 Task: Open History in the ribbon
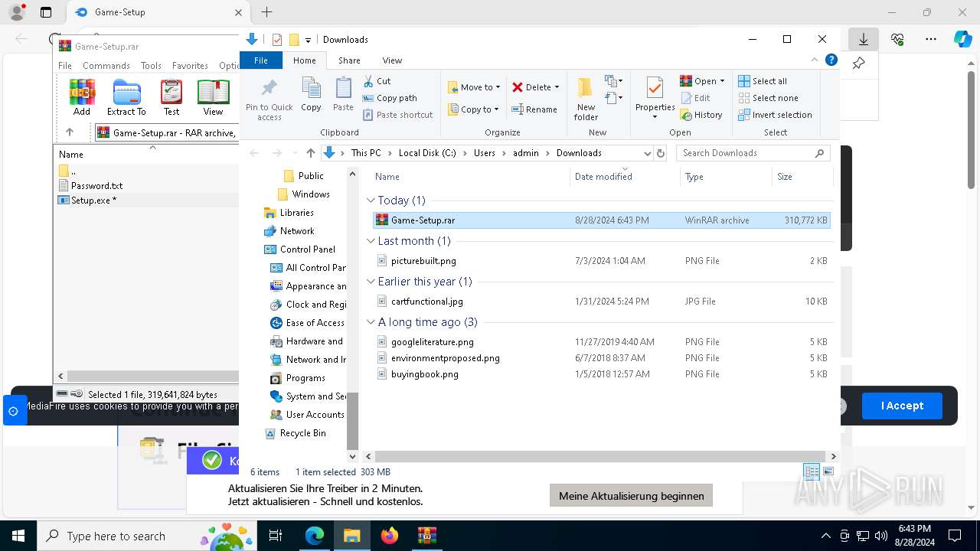(x=701, y=115)
